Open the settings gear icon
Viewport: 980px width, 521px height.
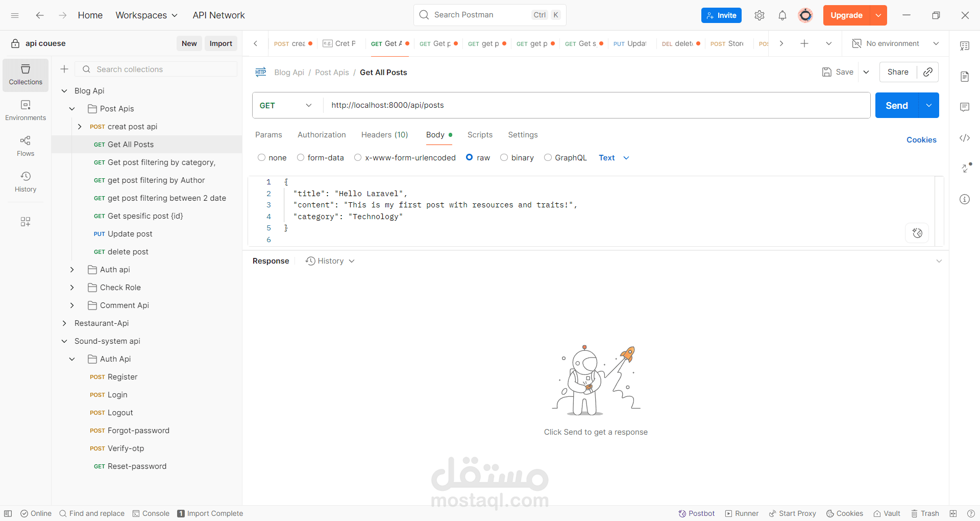pyautogui.click(x=759, y=15)
